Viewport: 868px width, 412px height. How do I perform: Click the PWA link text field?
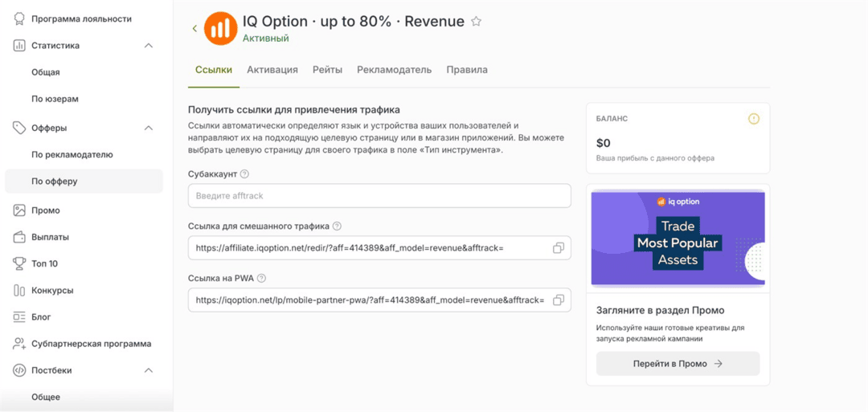[379, 300]
